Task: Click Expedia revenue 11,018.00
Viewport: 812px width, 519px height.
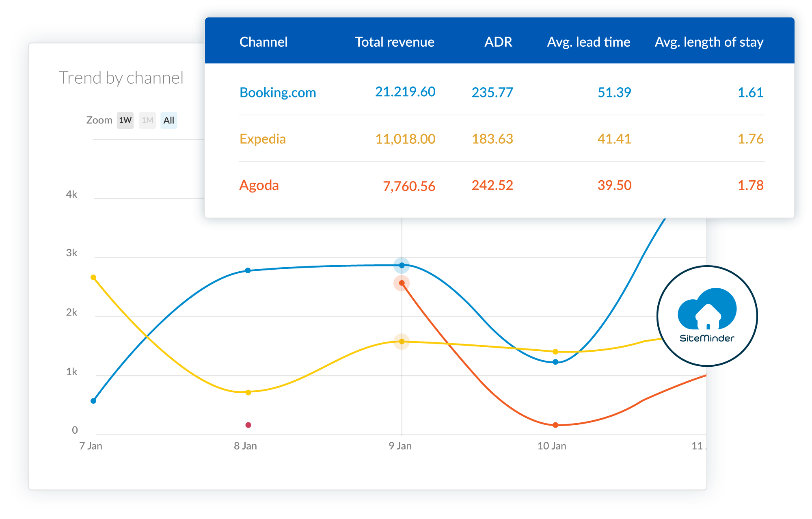Action: [405, 139]
